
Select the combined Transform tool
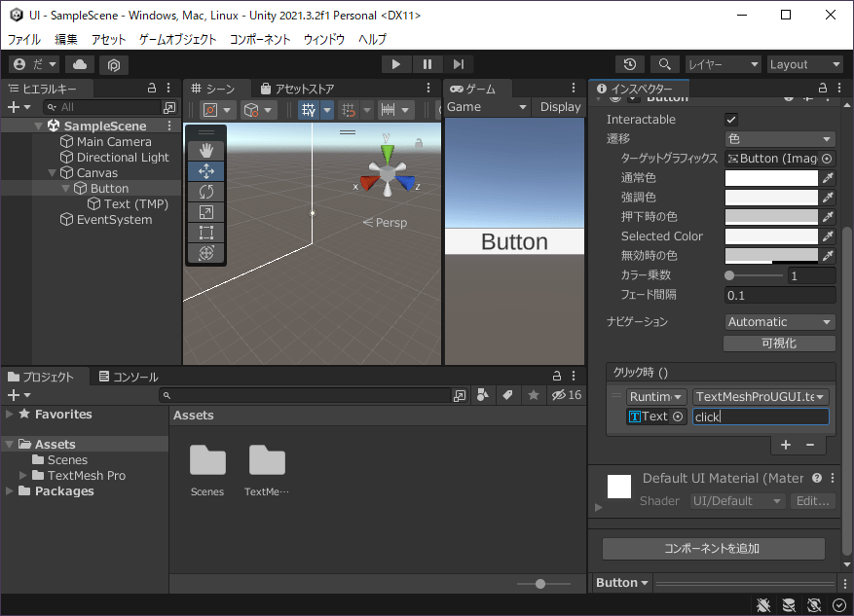click(205, 253)
